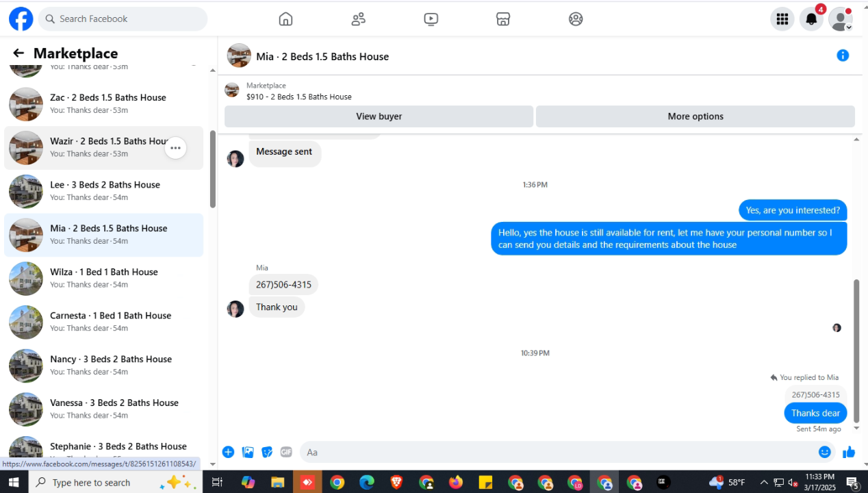This screenshot has height=493, width=868.
Task: Open weather widget showing 58°F
Action: coord(727,482)
